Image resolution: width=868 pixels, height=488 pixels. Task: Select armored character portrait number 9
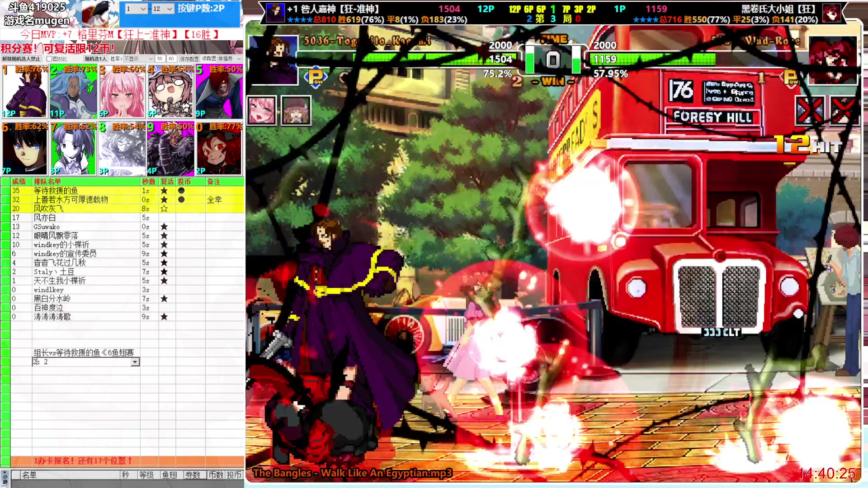point(170,149)
